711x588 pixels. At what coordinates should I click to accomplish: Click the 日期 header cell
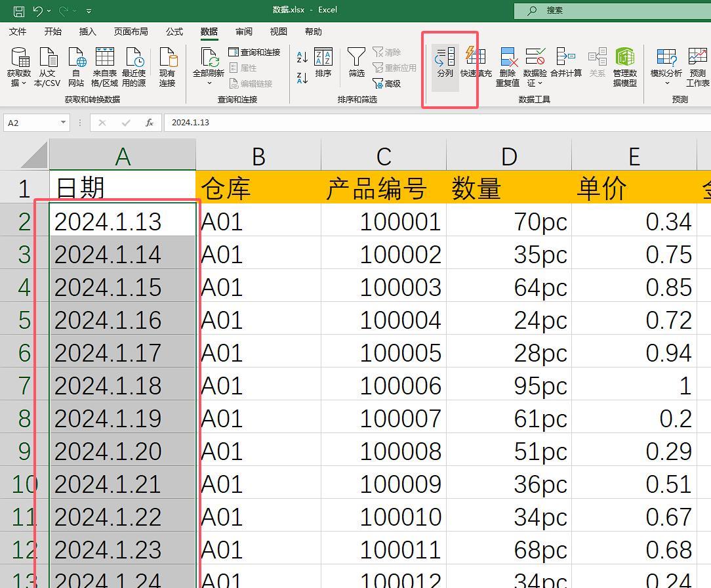click(x=123, y=187)
